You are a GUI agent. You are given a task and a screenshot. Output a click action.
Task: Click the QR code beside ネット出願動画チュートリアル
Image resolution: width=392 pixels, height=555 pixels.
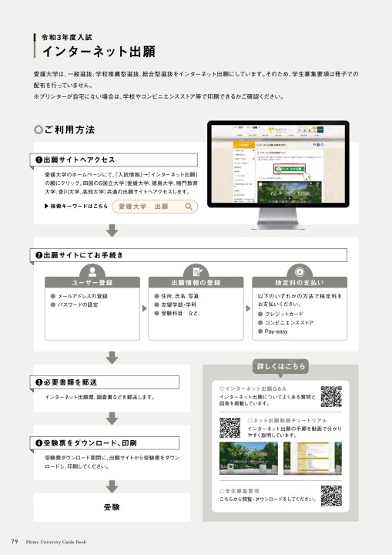click(x=230, y=428)
